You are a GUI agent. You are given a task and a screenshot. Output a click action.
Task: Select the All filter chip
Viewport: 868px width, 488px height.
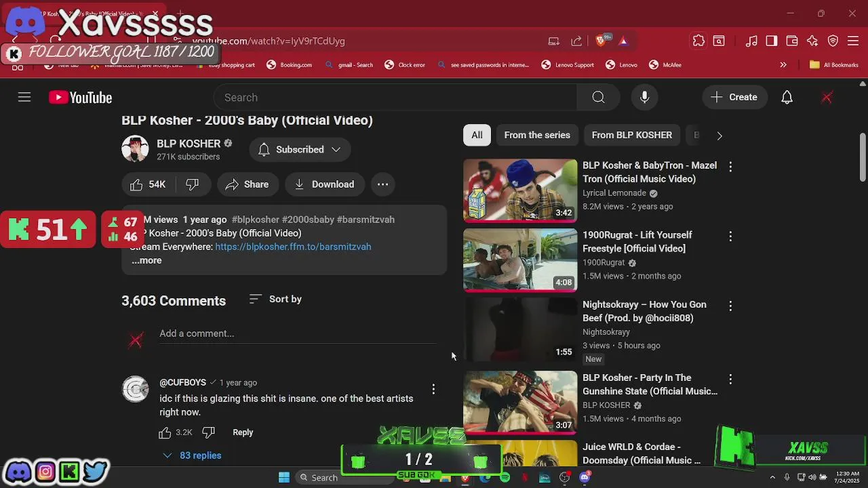pos(477,135)
